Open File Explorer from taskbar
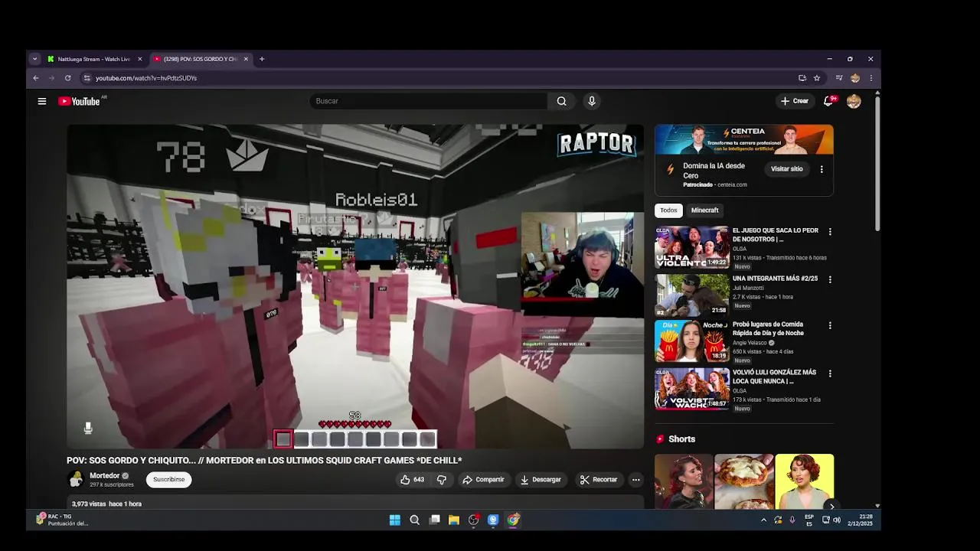 (x=454, y=520)
